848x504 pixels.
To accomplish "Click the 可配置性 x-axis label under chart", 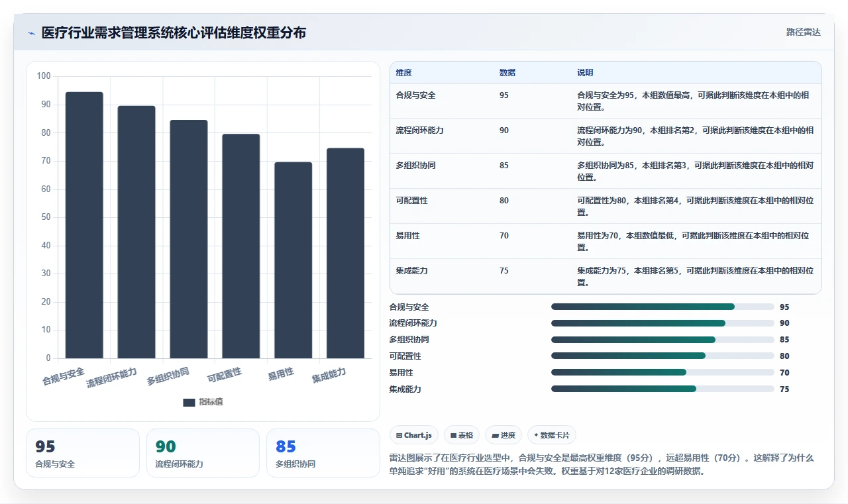I will 225,375.
